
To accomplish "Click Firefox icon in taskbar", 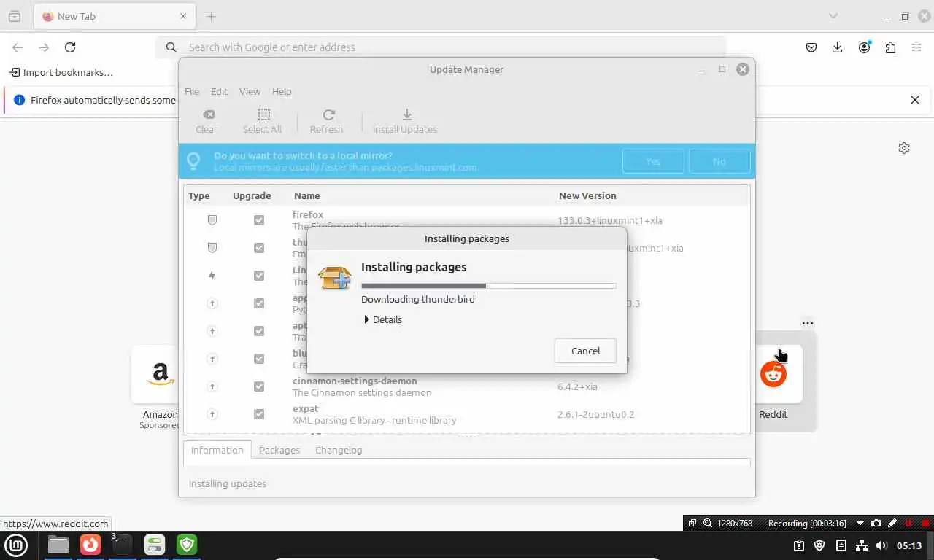I will [90, 545].
